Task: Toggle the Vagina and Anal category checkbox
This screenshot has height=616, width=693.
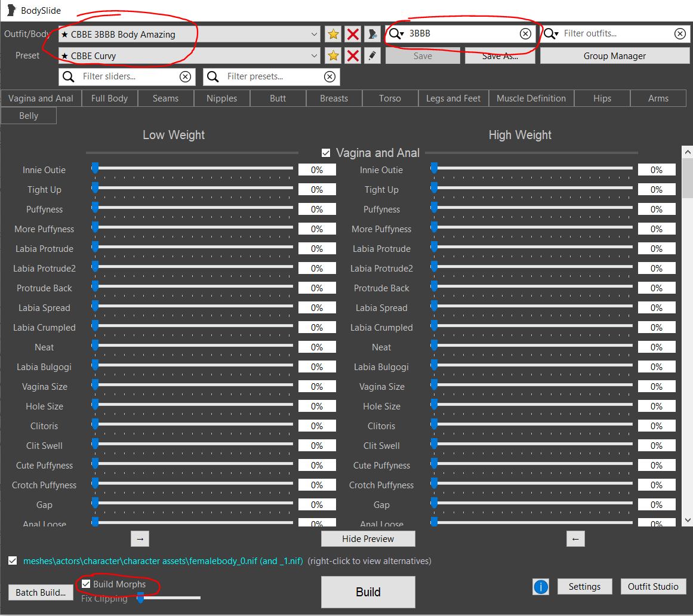Action: 326,153
